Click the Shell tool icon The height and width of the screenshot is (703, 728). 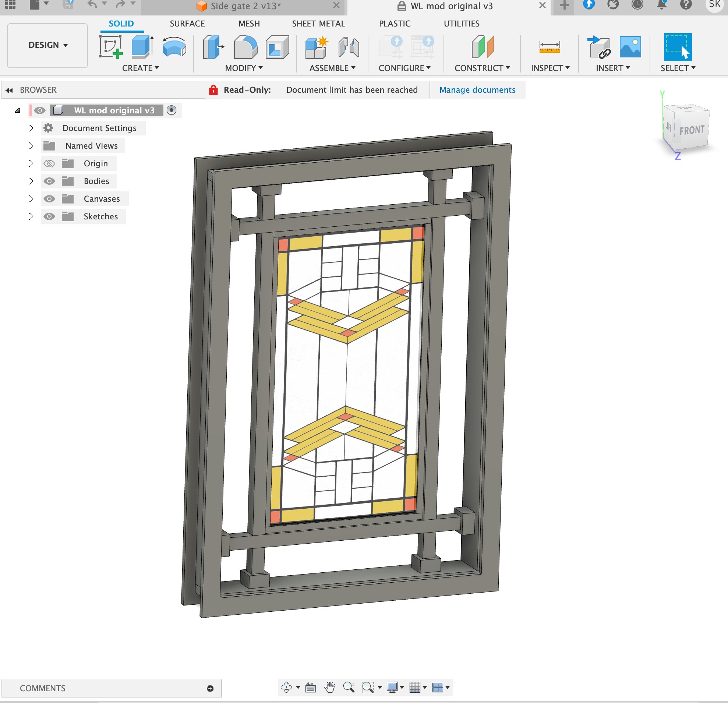277,47
